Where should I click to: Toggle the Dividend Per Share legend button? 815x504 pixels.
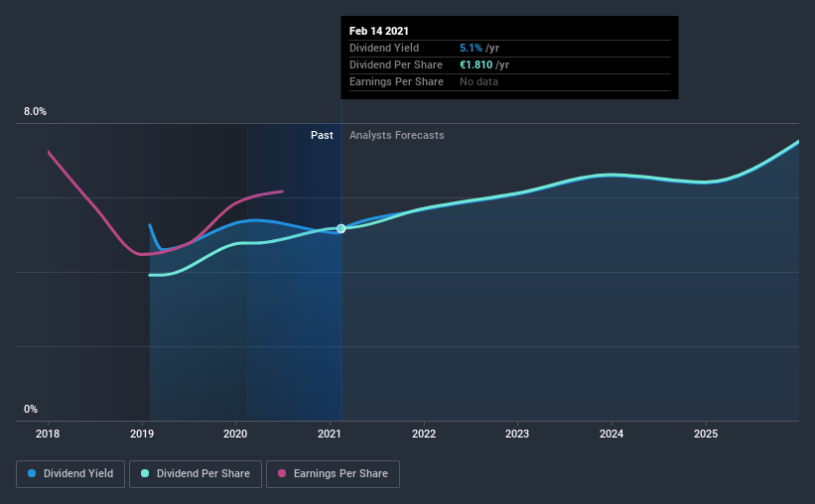pos(196,474)
